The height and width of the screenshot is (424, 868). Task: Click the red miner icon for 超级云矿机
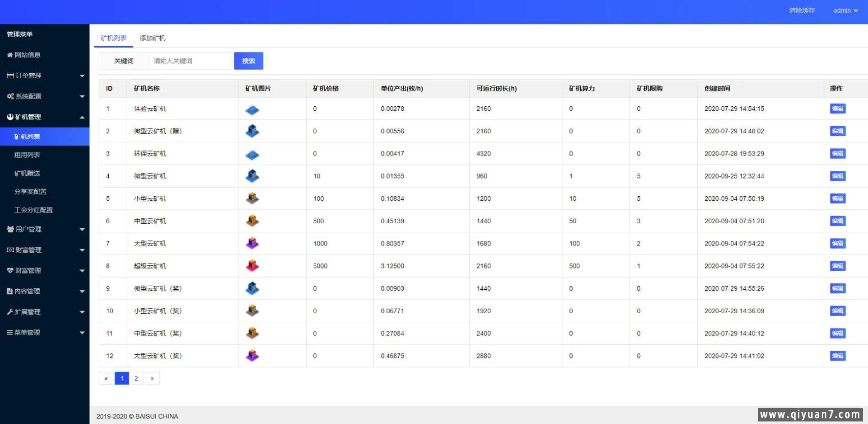252,266
